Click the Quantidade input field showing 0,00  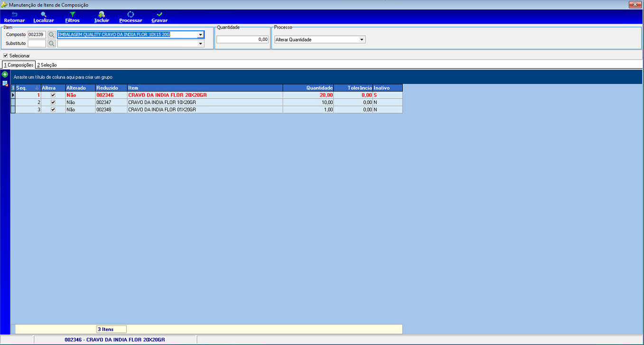point(243,39)
